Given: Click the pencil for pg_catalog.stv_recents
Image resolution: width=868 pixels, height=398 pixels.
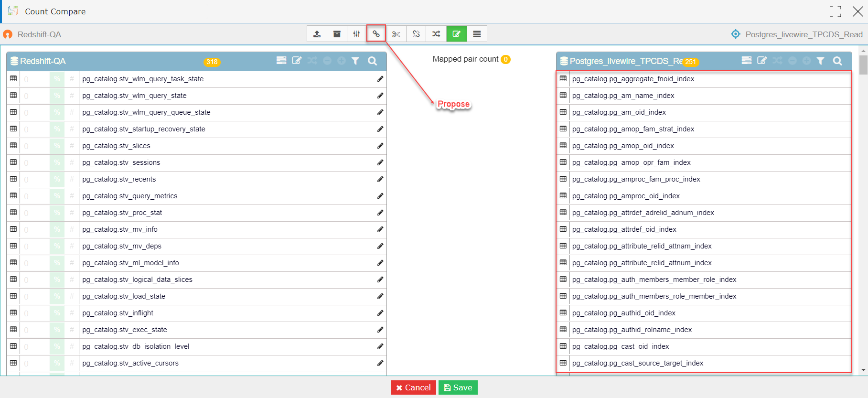Looking at the screenshot, I should [x=380, y=179].
